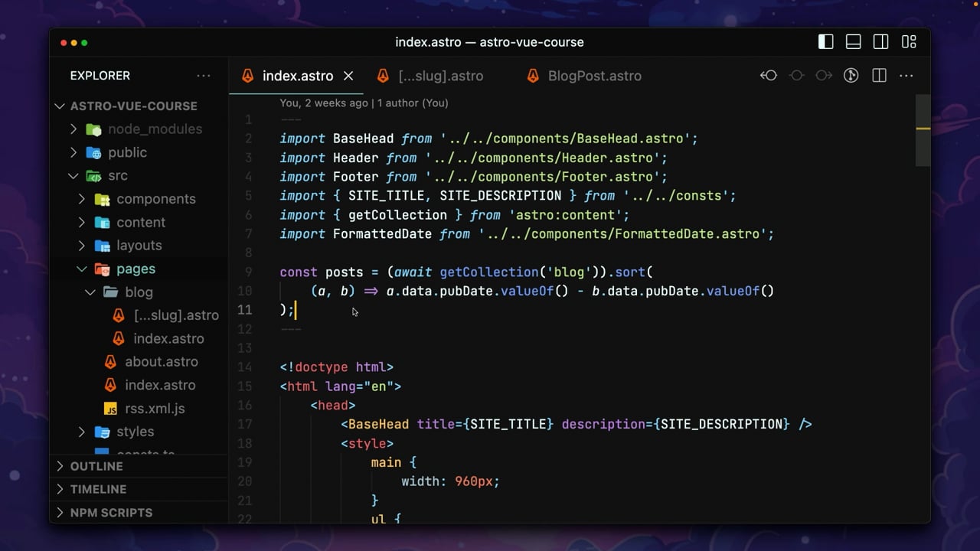Expand content folder chevron

[x=82, y=222]
